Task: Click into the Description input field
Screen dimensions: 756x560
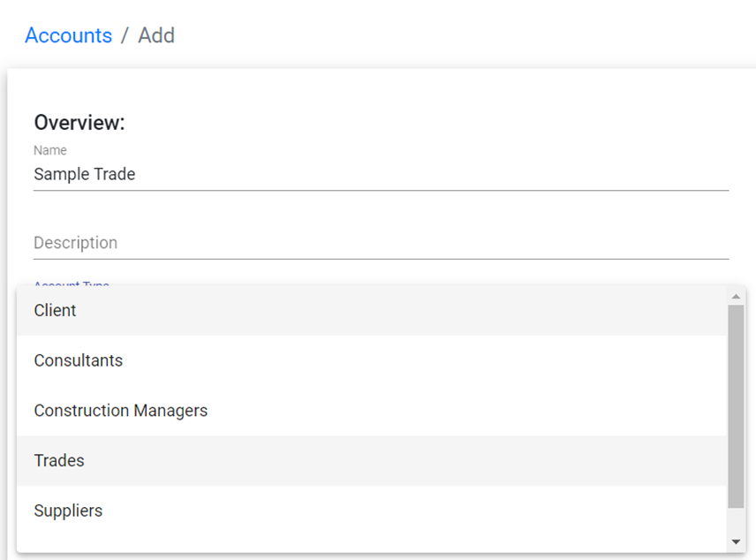Action: pyautogui.click(x=380, y=242)
